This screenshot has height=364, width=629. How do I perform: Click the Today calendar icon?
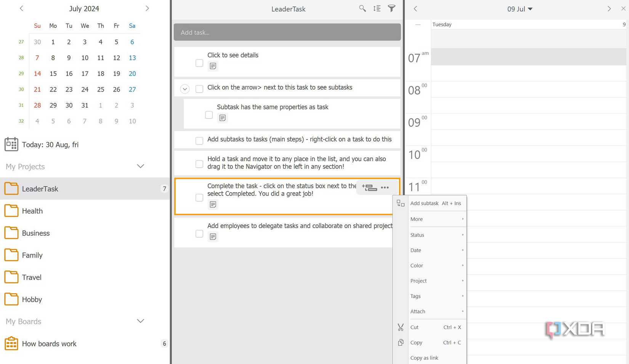tap(11, 144)
